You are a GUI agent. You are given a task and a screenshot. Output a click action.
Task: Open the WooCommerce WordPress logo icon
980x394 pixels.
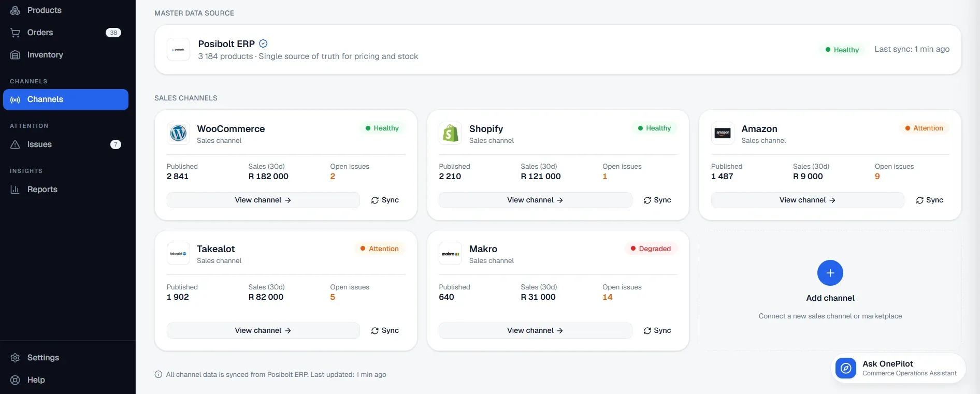point(178,134)
